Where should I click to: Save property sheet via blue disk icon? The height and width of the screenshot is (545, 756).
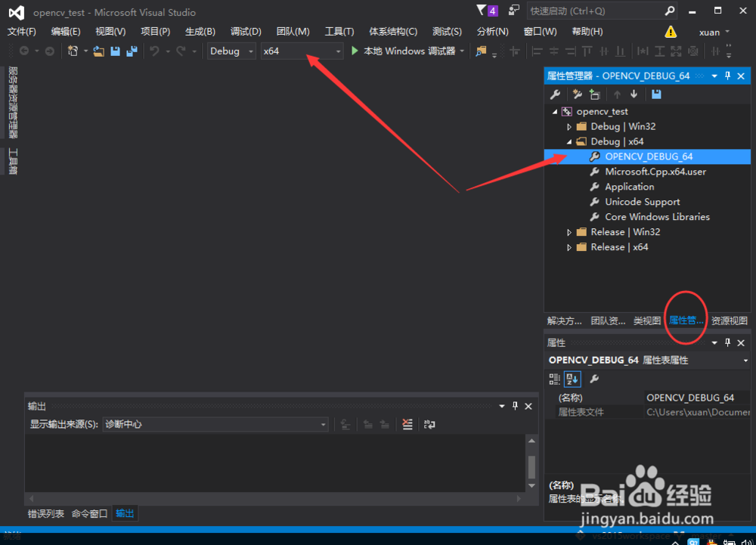[656, 94]
